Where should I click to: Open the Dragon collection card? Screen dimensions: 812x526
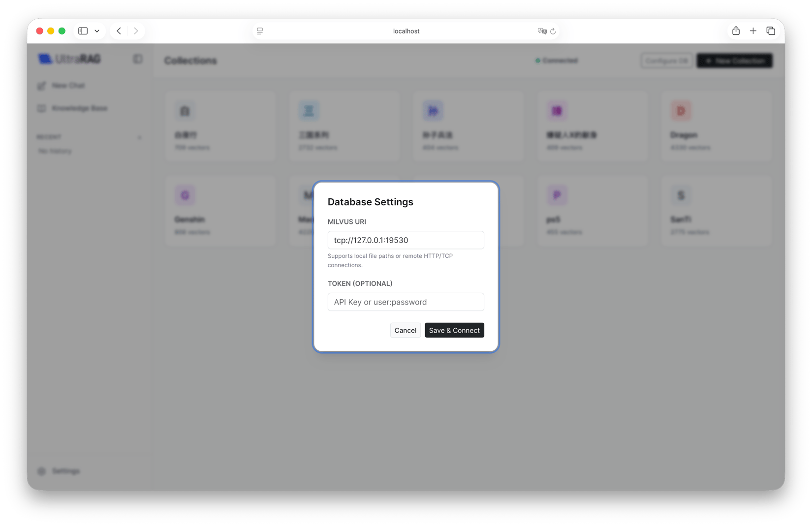coord(716,126)
